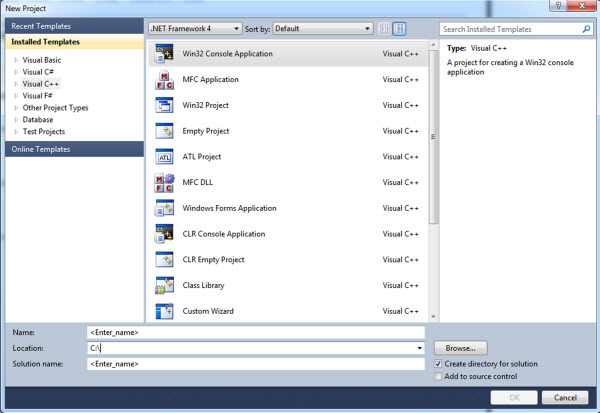Click the Custom Wizard template icon
The width and height of the screenshot is (600, 413).
pos(164,311)
